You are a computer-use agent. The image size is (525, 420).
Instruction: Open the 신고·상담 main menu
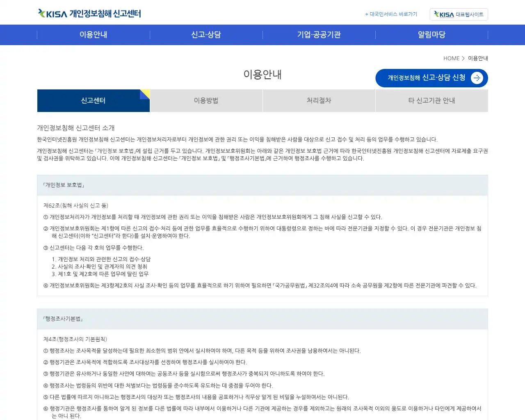pyautogui.click(x=206, y=35)
